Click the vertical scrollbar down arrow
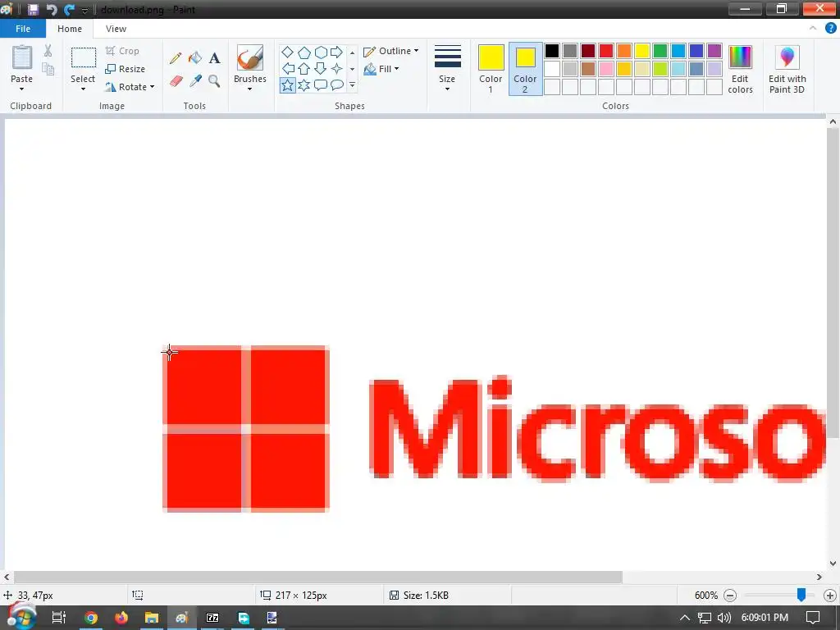The height and width of the screenshot is (630, 840). [x=833, y=563]
